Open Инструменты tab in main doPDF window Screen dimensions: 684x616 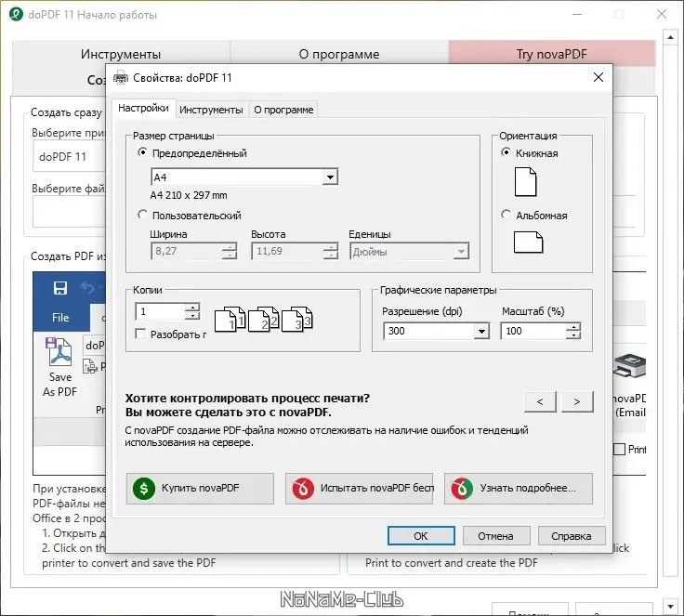coord(121,54)
